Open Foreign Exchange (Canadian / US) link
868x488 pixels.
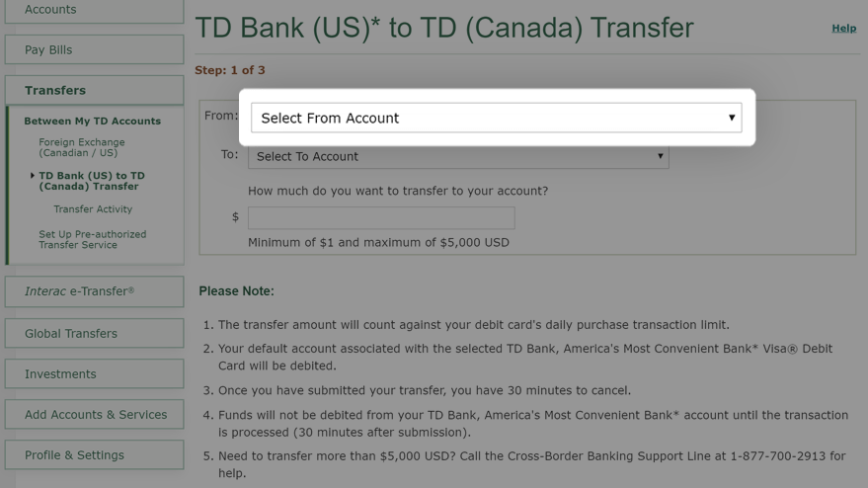[82, 147]
